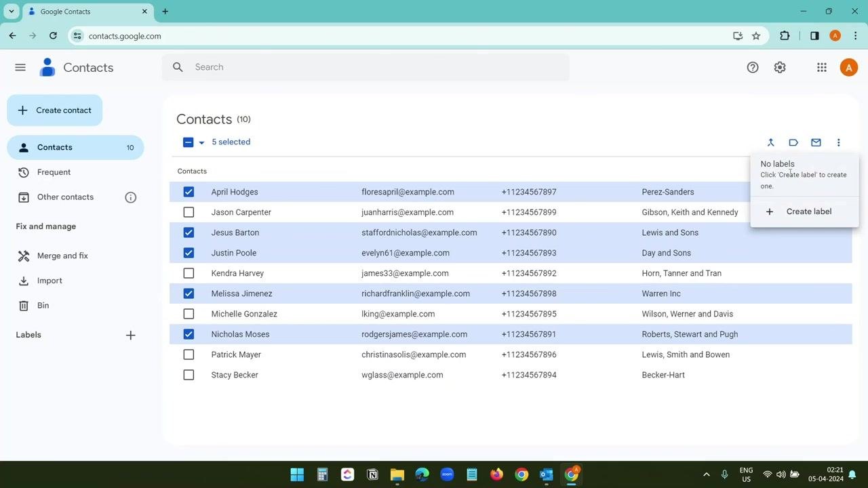Click Kendra Harvey contact name
This screenshot has height=488, width=868.
pyautogui.click(x=237, y=273)
